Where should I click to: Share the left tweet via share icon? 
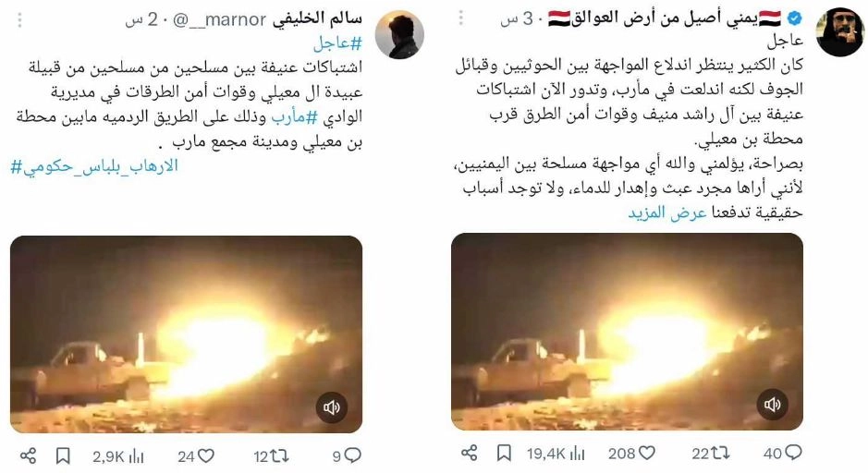click(29, 455)
